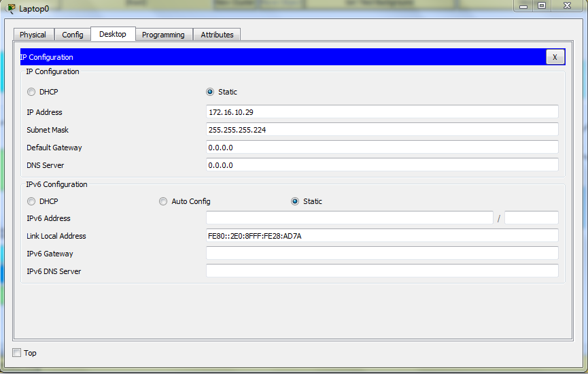Click the Laptop0 window icon

pos(12,8)
